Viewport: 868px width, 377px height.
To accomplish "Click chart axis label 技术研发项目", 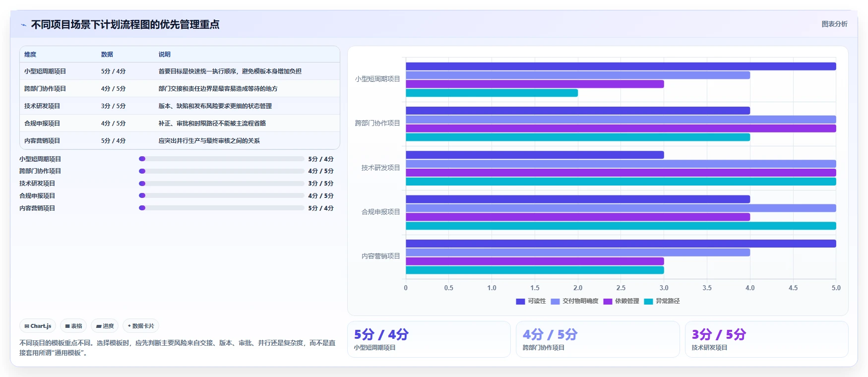I will pyautogui.click(x=380, y=168).
